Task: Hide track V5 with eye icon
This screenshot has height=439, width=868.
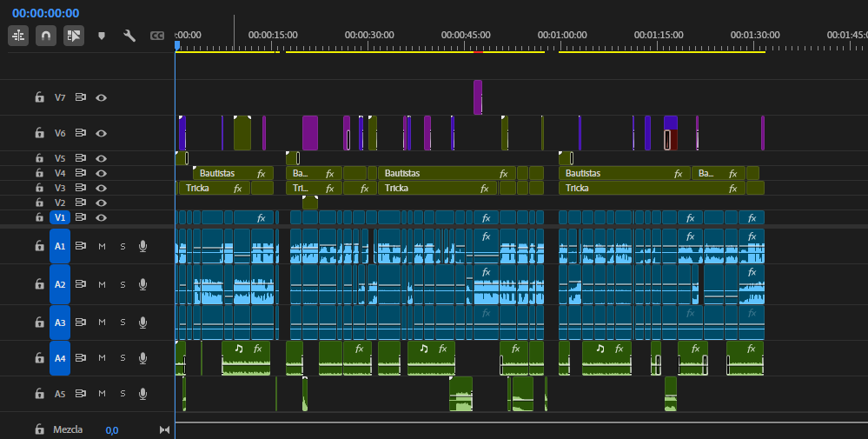Action: point(101,157)
